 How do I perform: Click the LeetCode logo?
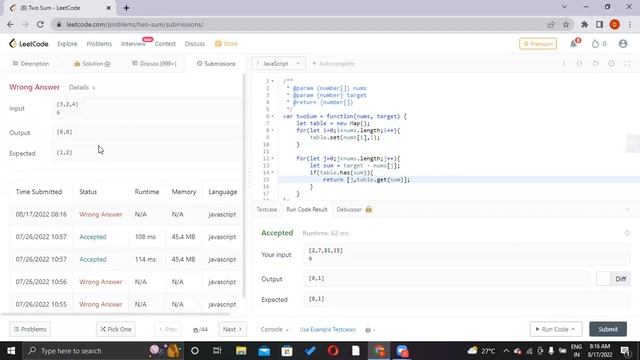(29, 44)
